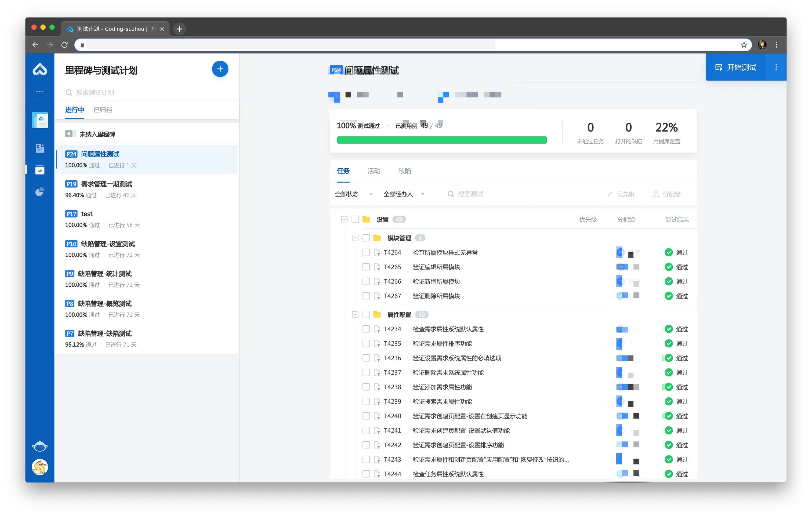
Task: Click the green test progress bar
Action: point(441,140)
